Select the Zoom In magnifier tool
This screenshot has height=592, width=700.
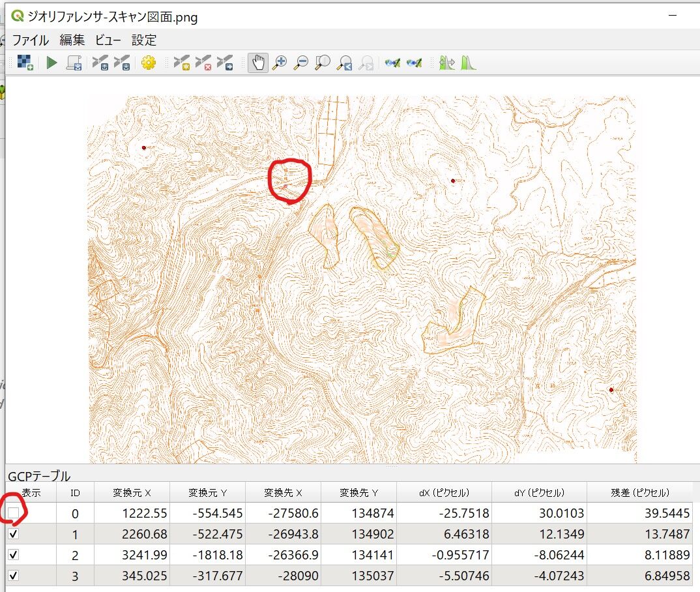click(280, 63)
